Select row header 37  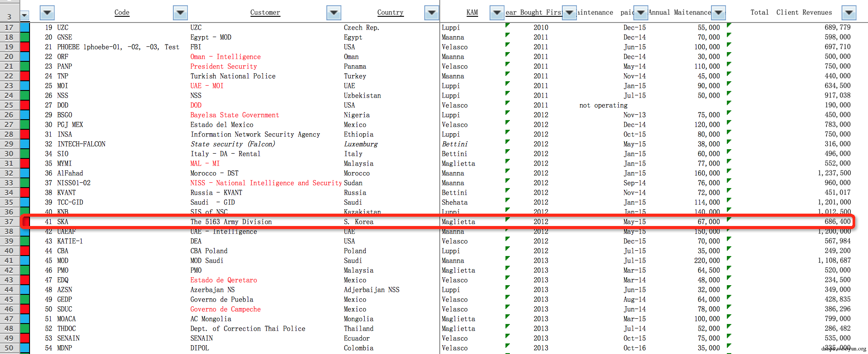(x=9, y=222)
